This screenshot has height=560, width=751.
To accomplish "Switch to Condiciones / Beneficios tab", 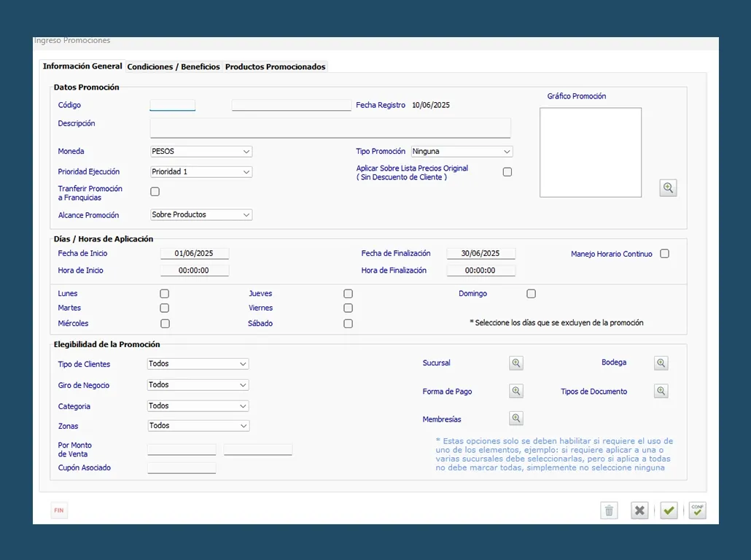I will (174, 67).
